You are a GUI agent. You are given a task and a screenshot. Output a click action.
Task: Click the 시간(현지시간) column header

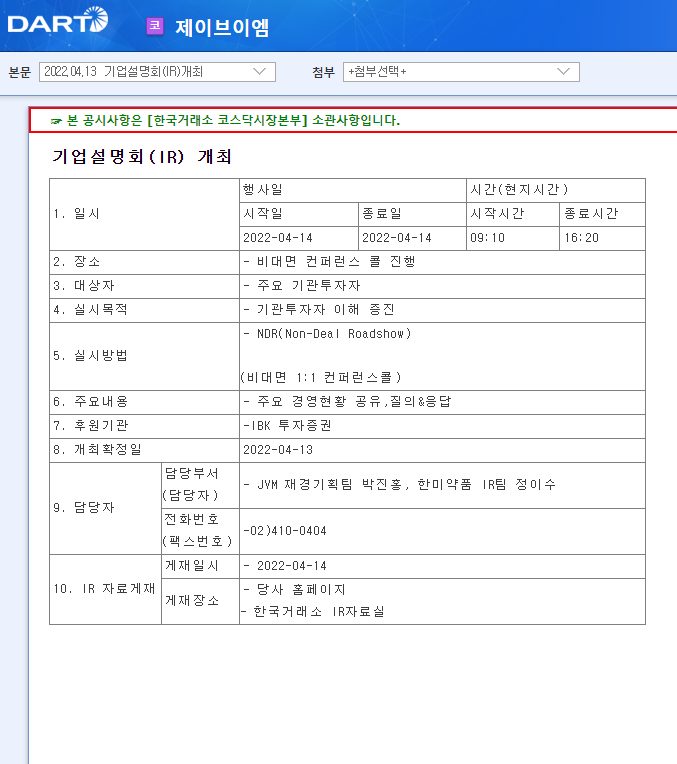[x=519, y=190]
